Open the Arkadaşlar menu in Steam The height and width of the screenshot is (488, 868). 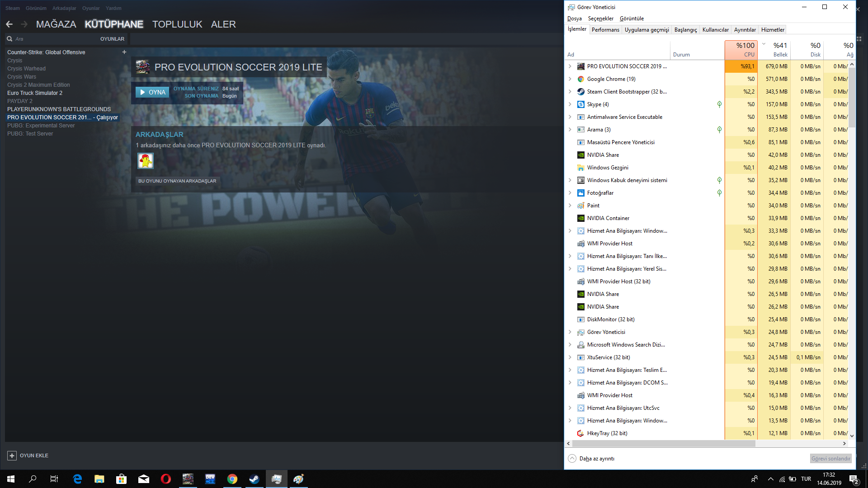click(x=64, y=8)
